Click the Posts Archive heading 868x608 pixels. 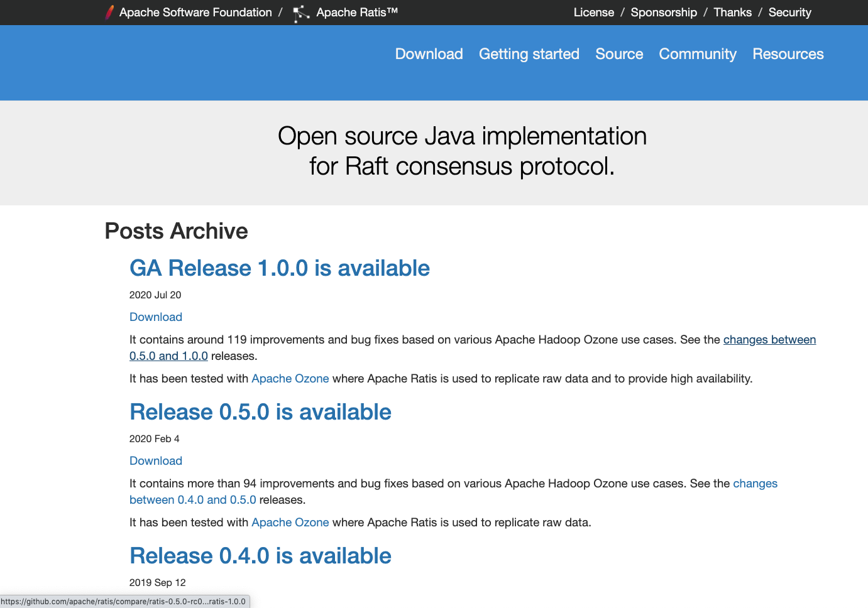pos(177,231)
